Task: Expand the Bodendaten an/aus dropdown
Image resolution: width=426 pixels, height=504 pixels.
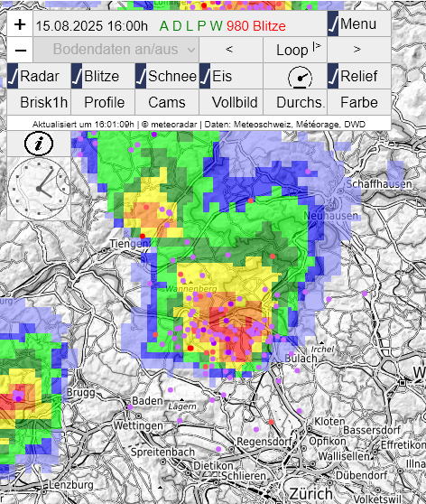Action: click(116, 50)
